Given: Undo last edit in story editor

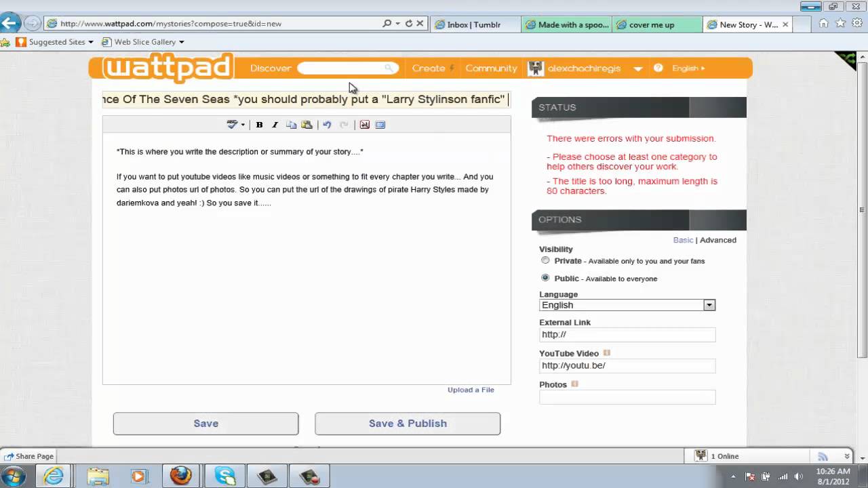Looking at the screenshot, I should pyautogui.click(x=327, y=125).
